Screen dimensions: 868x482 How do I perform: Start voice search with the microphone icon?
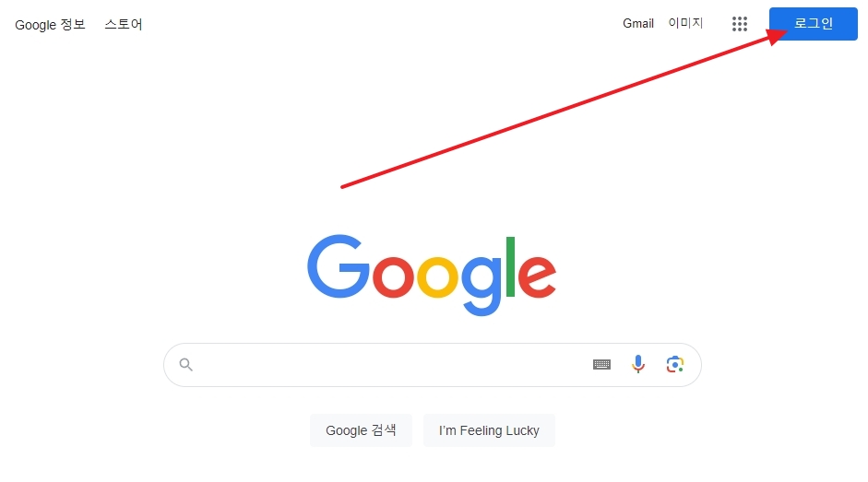point(638,364)
